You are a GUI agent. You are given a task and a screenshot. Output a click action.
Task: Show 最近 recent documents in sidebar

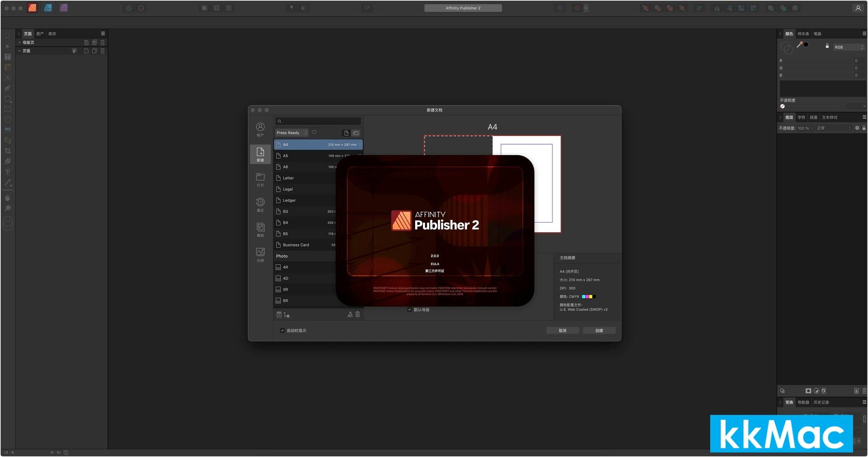coord(260,205)
